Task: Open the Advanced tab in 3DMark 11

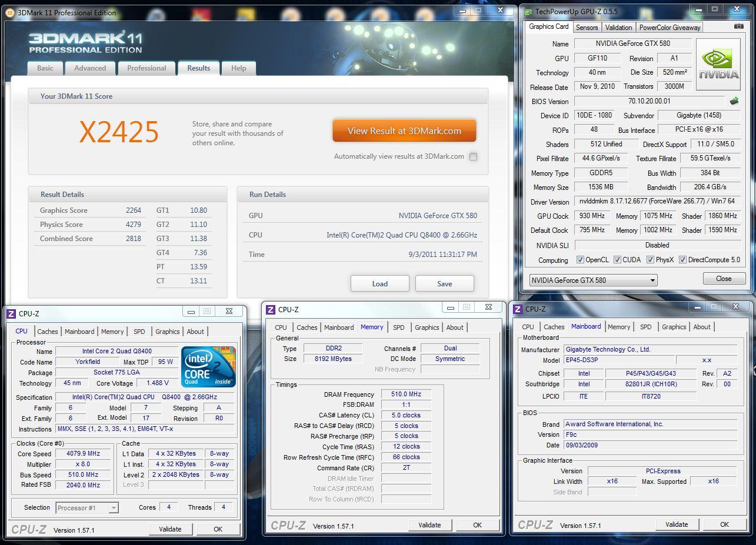Action: tap(90, 68)
